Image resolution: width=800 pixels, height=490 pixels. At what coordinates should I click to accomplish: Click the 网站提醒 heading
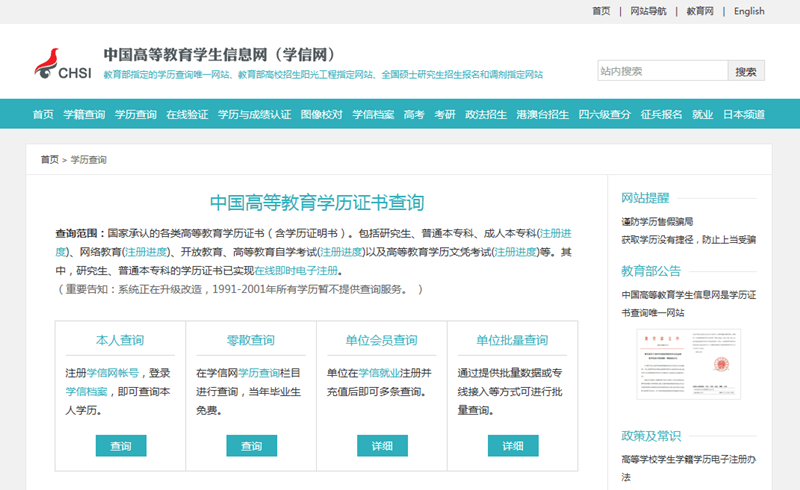[645, 198]
